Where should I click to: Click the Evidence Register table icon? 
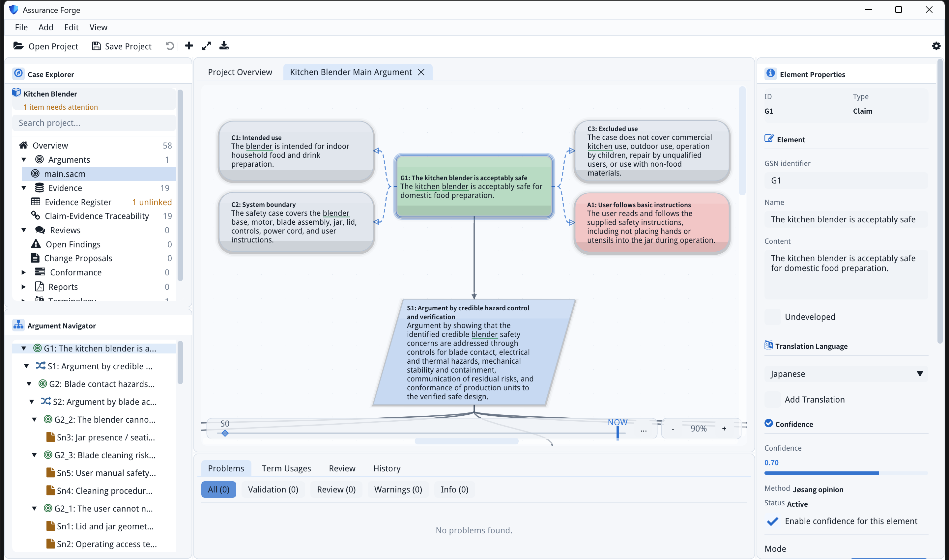pyautogui.click(x=36, y=202)
